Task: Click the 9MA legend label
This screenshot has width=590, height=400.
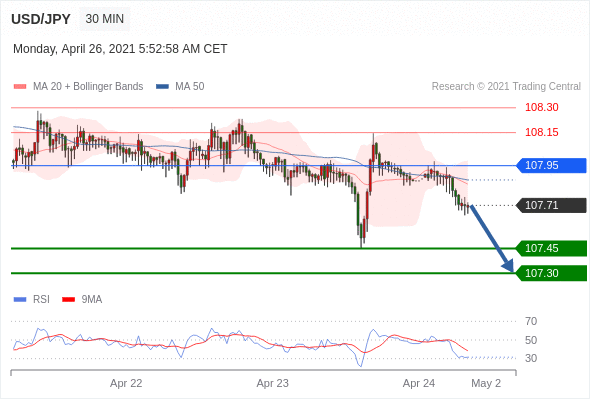Action: click(92, 300)
